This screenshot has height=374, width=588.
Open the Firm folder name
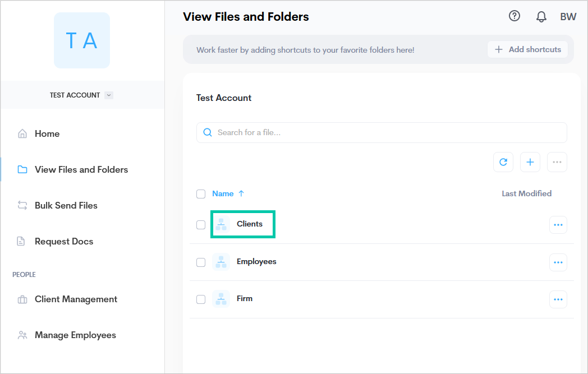point(245,298)
